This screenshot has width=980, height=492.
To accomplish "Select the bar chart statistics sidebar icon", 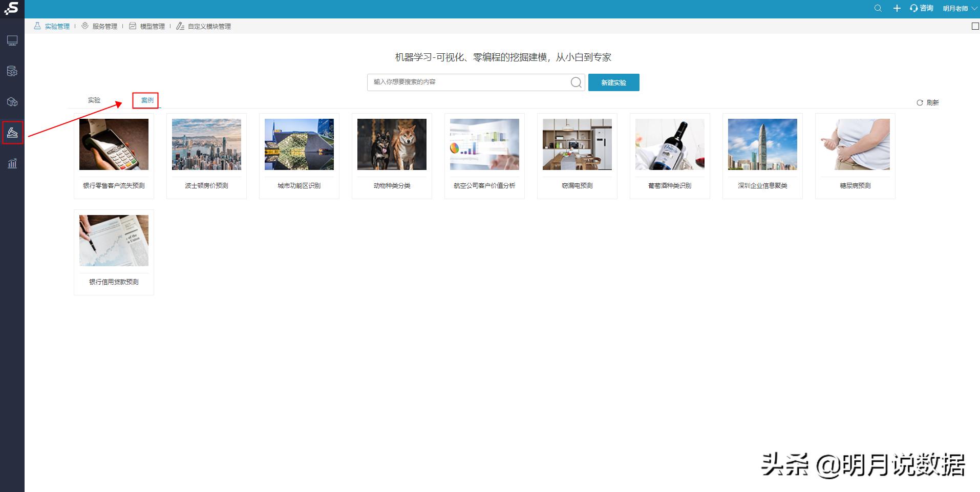I will [12, 163].
